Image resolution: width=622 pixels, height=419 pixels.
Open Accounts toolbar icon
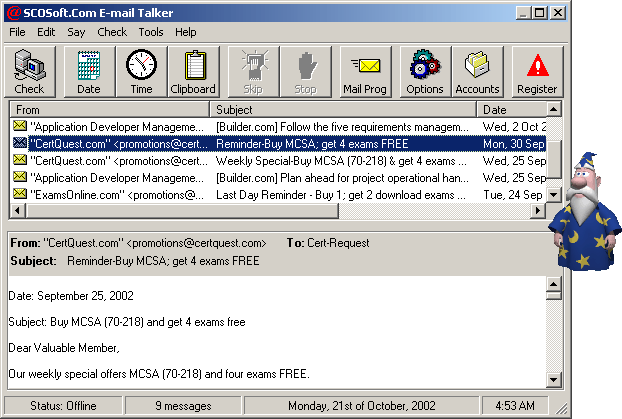[x=477, y=72]
